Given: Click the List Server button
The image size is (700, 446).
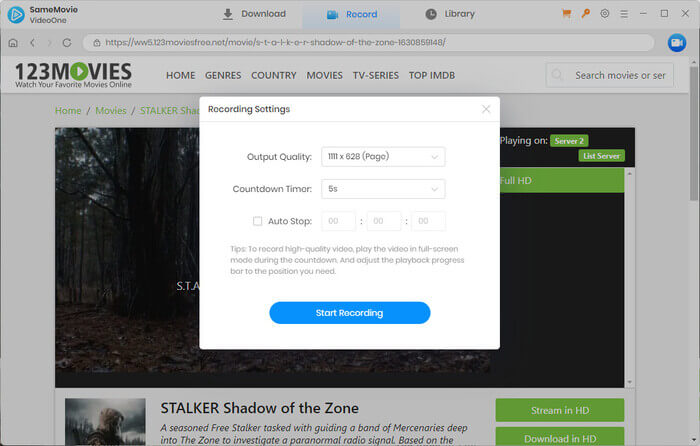Looking at the screenshot, I should click(601, 156).
